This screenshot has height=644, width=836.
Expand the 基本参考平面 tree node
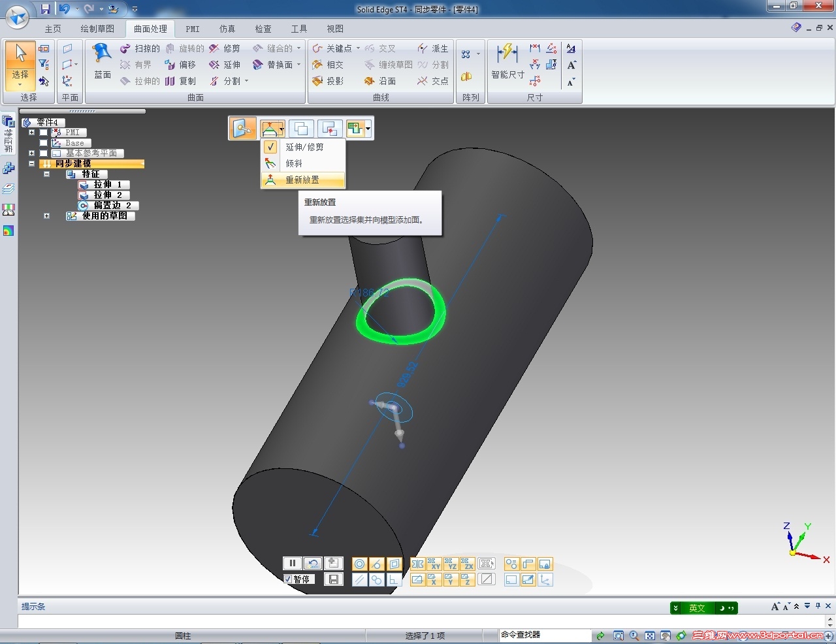(x=31, y=153)
